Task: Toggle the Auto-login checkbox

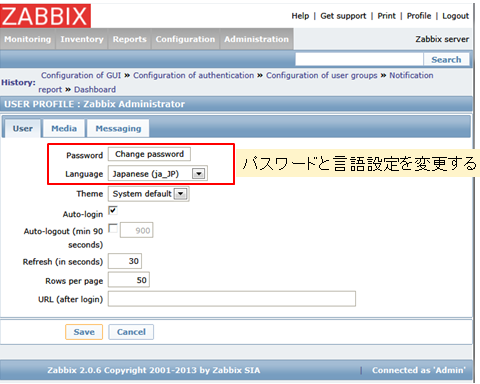Action: coord(113,210)
